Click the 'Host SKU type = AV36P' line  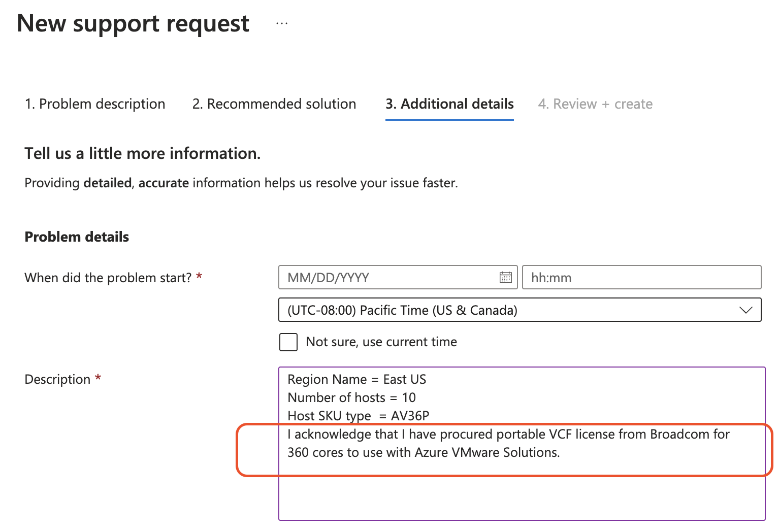click(x=358, y=416)
